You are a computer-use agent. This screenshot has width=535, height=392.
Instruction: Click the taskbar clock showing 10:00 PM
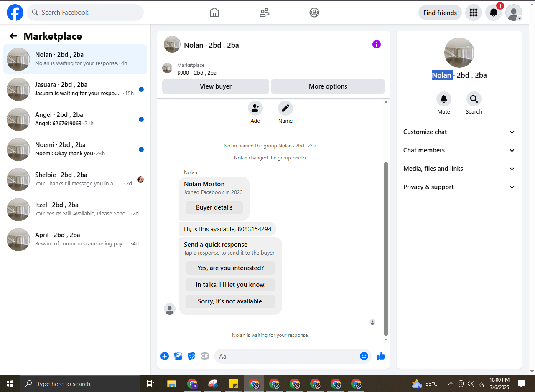click(x=499, y=384)
